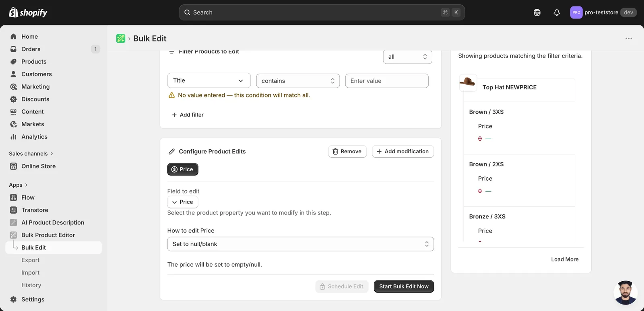The image size is (644, 311).
Task: Click the Discounts badge icon
Action: (x=13, y=99)
